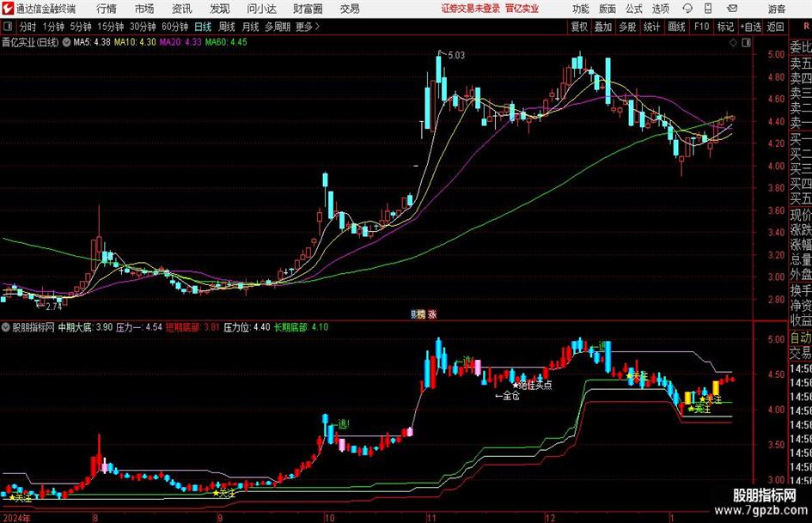Open the 行情 menu
The height and width of the screenshot is (523, 812).
coord(107,9)
